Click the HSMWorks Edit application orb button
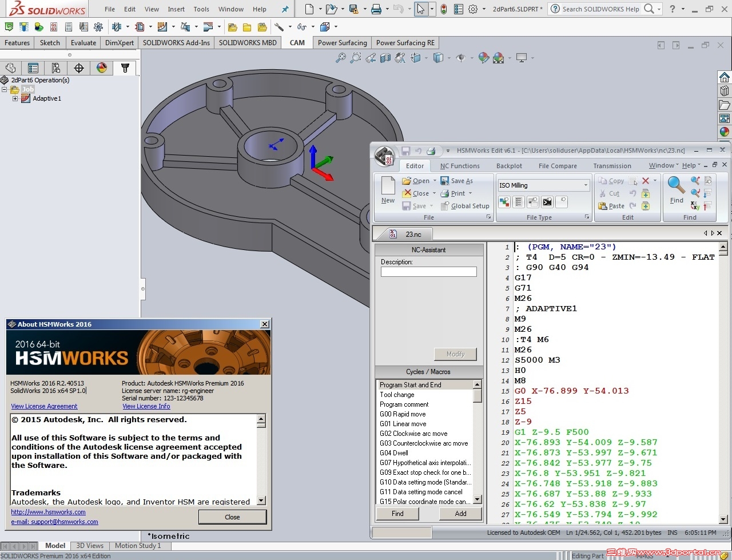 pos(384,156)
